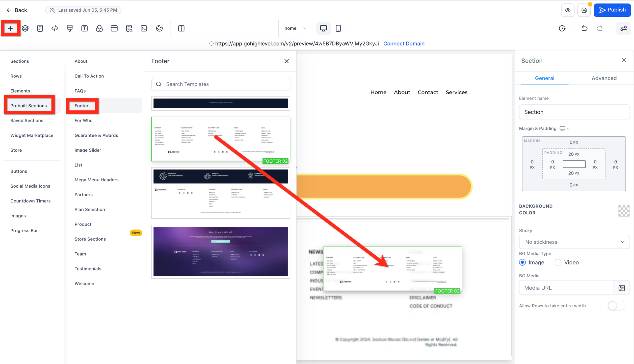Viewport: 634px width, 364px height.
Task: Expand the Margin & Padding device chevron
Action: coord(568,128)
